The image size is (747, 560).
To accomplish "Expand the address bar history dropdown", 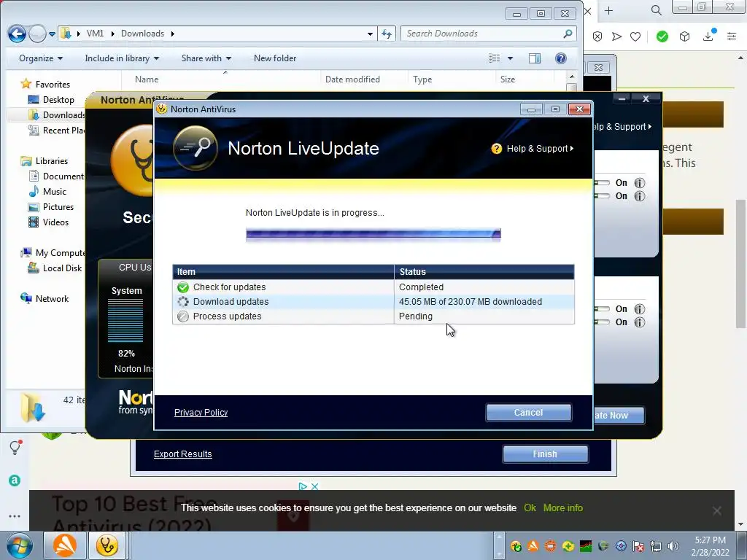I will [x=370, y=34].
